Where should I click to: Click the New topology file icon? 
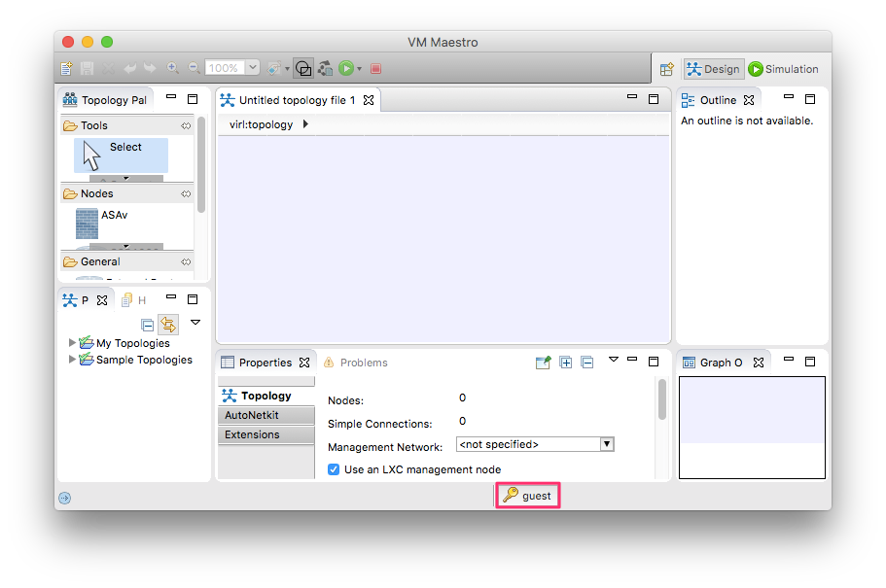pos(67,68)
